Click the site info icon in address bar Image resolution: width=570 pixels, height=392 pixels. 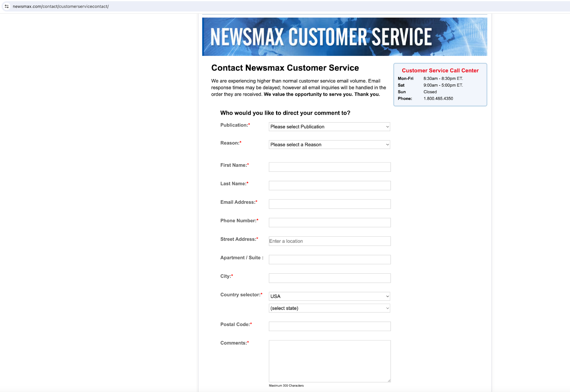[6, 6]
